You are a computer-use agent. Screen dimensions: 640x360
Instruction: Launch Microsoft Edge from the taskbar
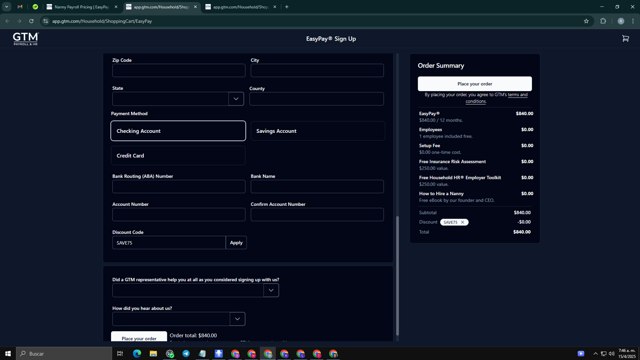[x=137, y=353]
